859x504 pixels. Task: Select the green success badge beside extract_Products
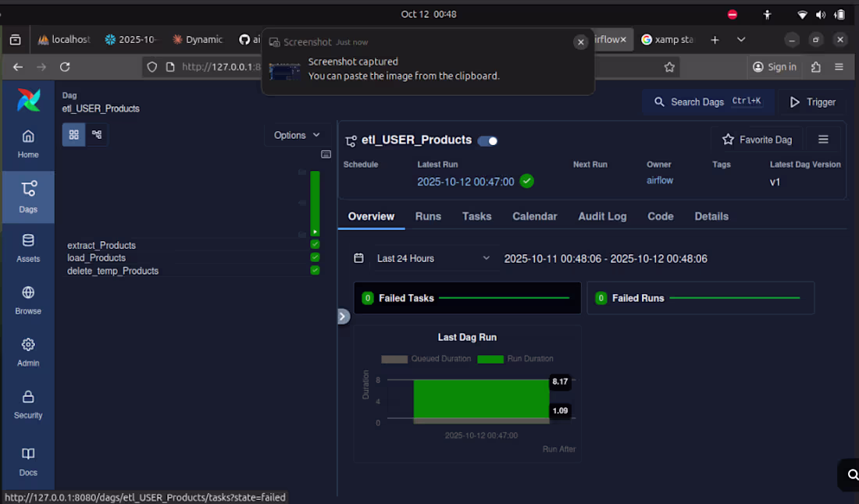[315, 244]
